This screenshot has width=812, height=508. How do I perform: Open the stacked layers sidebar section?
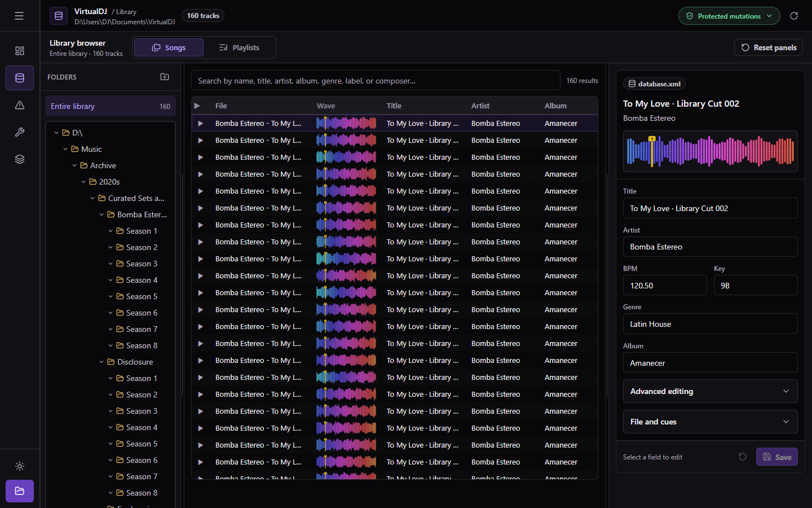click(20, 159)
